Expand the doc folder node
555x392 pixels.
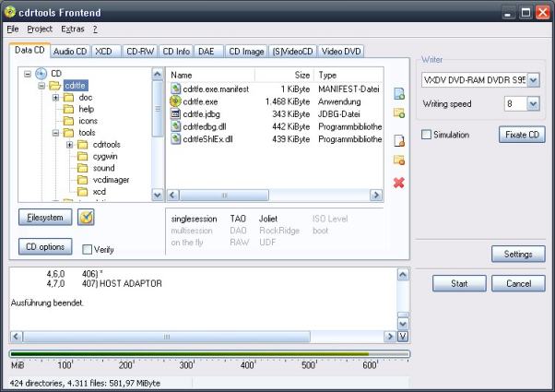click(55, 98)
